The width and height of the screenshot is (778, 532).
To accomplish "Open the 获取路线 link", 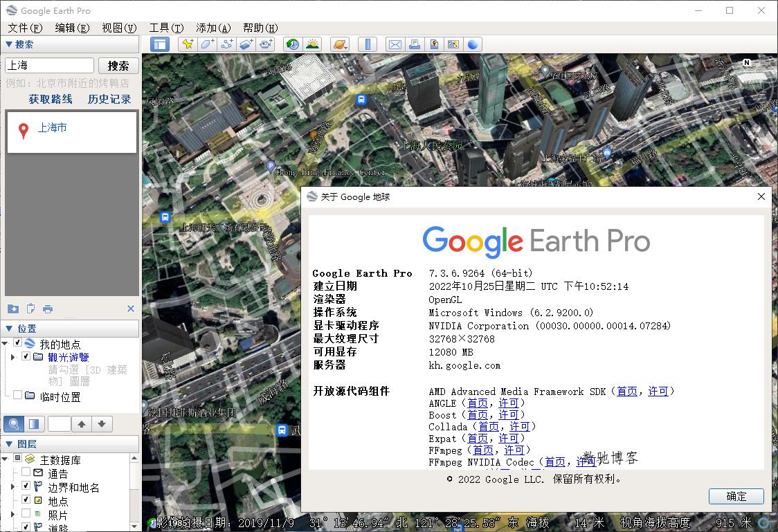I will click(x=50, y=99).
